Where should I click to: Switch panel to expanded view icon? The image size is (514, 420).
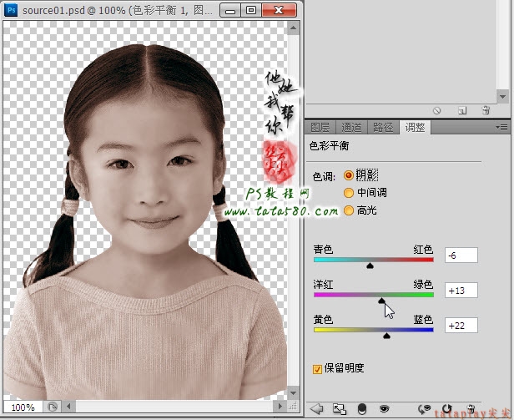click(340, 409)
